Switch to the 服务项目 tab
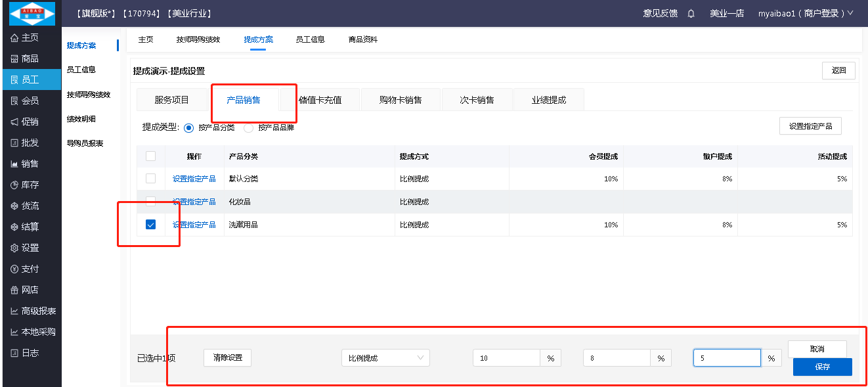Image resolution: width=868 pixels, height=387 pixels. pyautogui.click(x=171, y=100)
